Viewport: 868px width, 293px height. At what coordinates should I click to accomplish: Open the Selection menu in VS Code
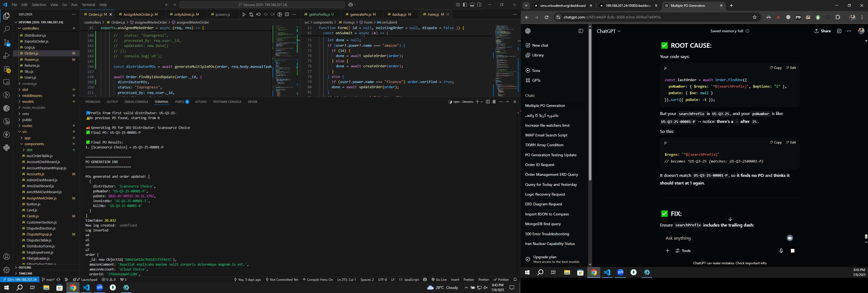tap(39, 5)
